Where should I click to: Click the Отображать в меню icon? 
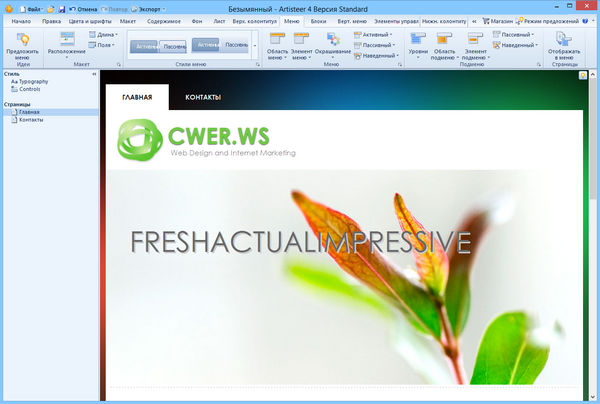[x=563, y=40]
